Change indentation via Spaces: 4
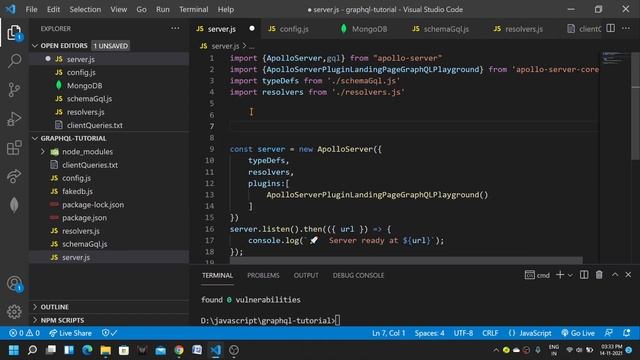640x360 pixels. (x=429, y=333)
